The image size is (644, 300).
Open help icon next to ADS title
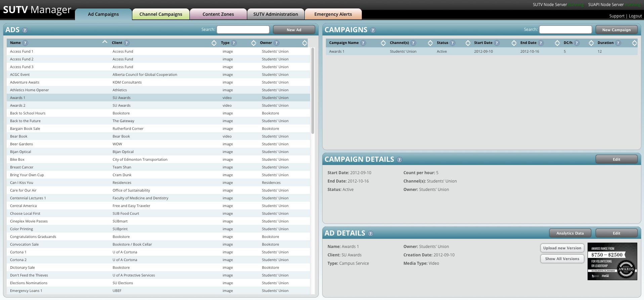pyautogui.click(x=25, y=30)
